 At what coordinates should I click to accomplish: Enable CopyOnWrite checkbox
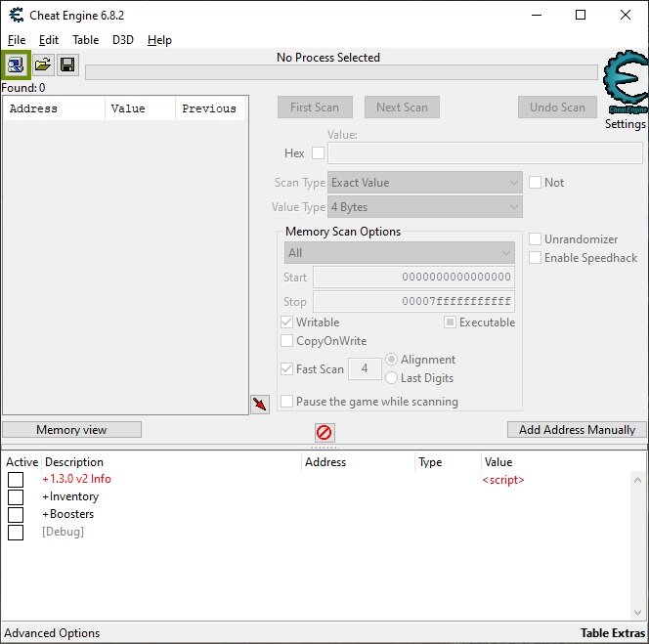286,341
